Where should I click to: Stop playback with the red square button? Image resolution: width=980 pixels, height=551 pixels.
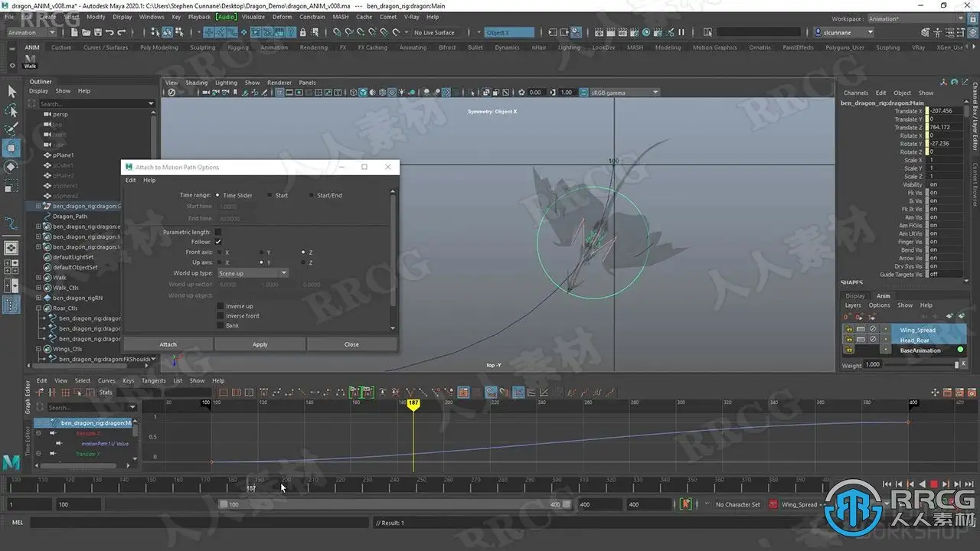(933, 484)
